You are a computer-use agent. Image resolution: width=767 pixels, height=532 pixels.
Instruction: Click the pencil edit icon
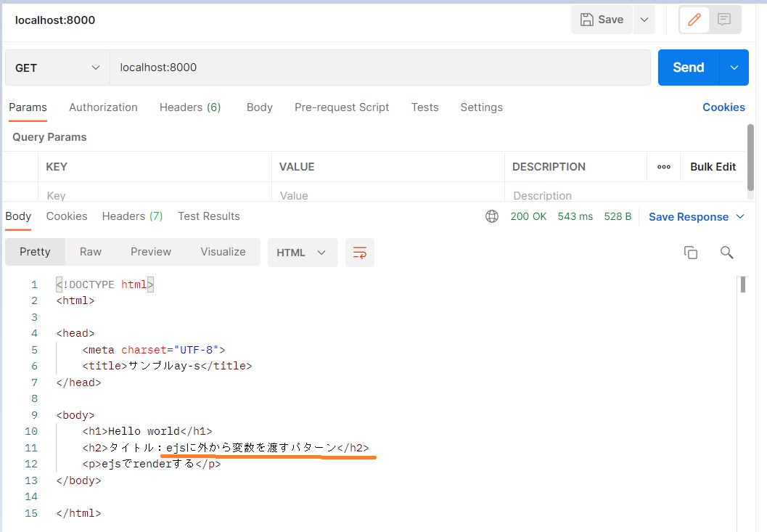point(694,20)
